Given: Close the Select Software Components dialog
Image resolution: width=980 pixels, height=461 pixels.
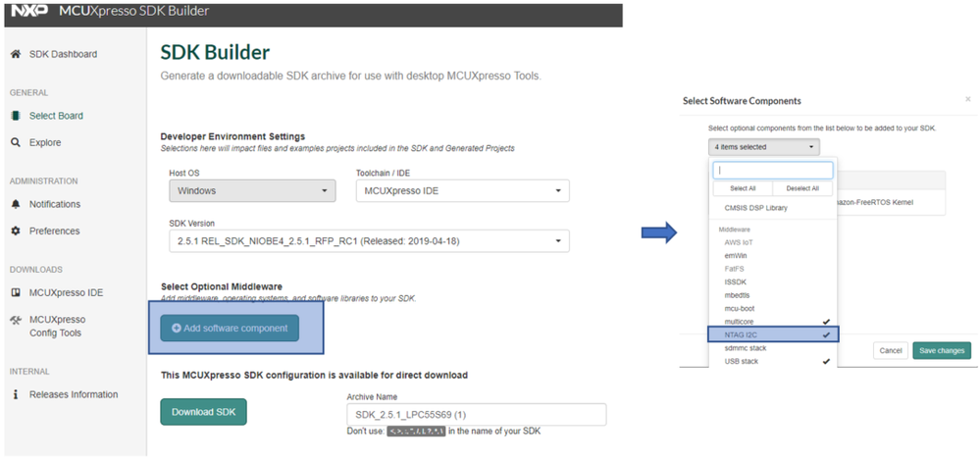Looking at the screenshot, I should pyautogui.click(x=968, y=99).
